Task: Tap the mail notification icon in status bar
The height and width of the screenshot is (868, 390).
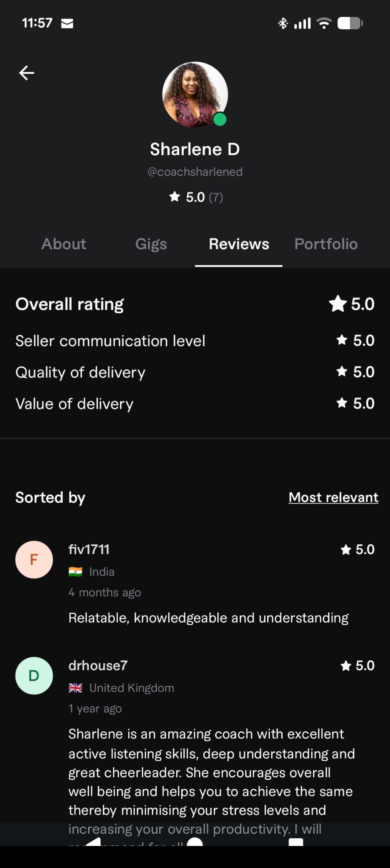Action: click(x=67, y=23)
